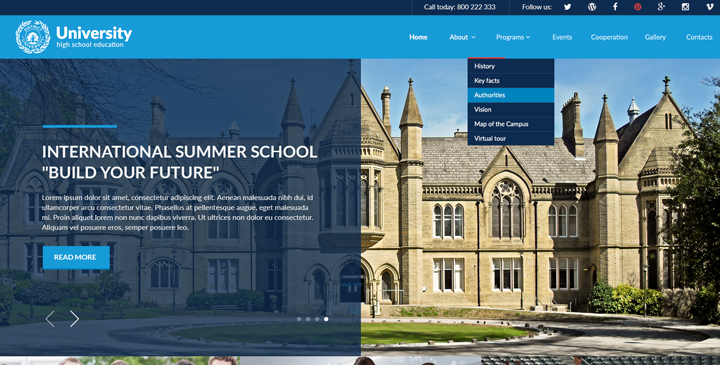Open the Vimeo social icon
This screenshot has width=720, height=365.
[x=709, y=7]
